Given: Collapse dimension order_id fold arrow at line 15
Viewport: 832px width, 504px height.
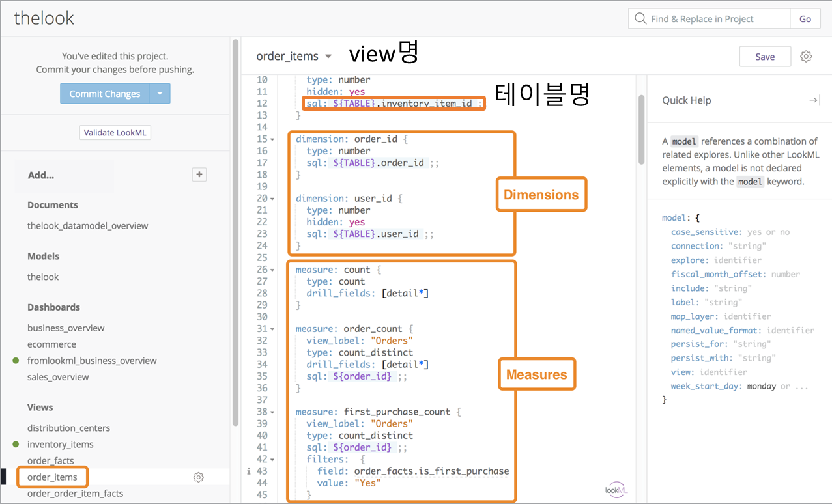Looking at the screenshot, I should pos(272,139).
